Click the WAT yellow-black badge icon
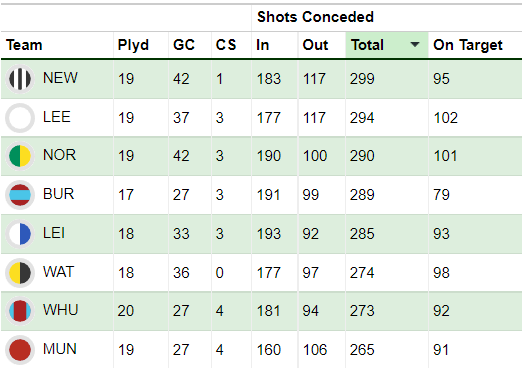522x368 pixels. pyautogui.click(x=20, y=273)
